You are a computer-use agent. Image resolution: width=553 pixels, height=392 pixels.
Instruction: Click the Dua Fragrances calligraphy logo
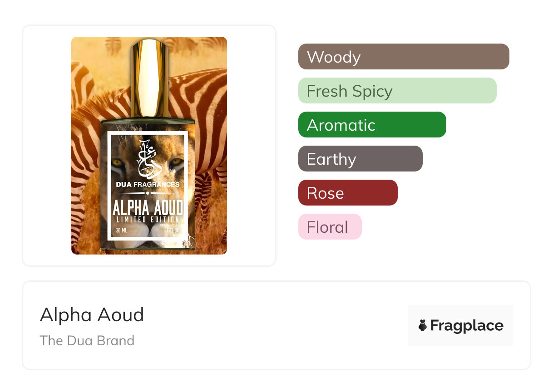point(148,159)
